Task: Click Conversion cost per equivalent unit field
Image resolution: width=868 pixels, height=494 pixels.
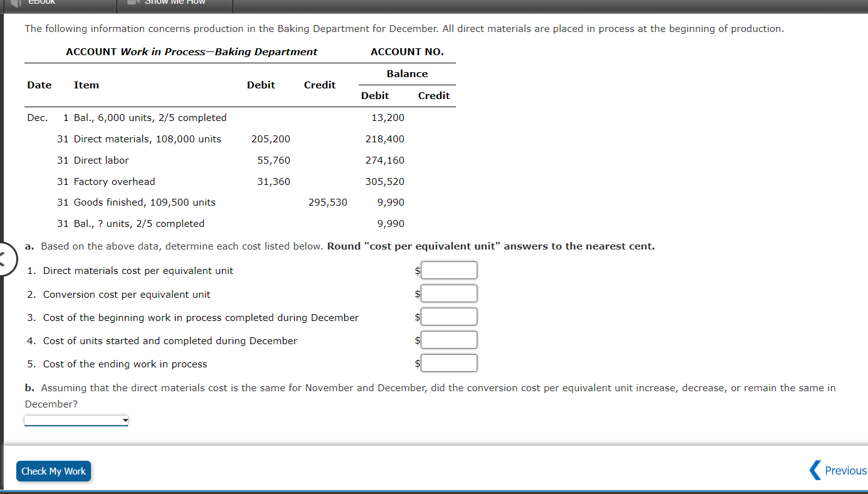Action: [449, 293]
